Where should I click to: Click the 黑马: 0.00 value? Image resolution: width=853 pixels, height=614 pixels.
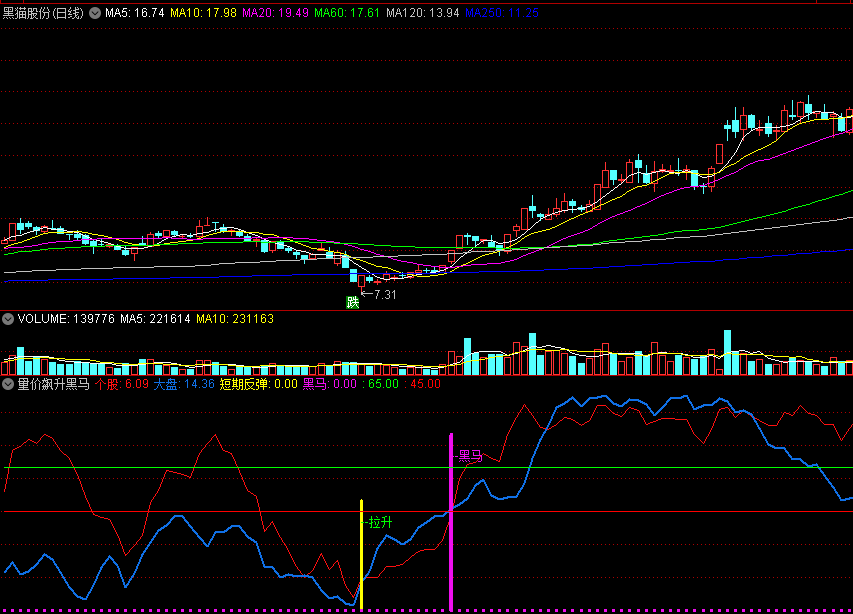pyautogui.click(x=329, y=384)
